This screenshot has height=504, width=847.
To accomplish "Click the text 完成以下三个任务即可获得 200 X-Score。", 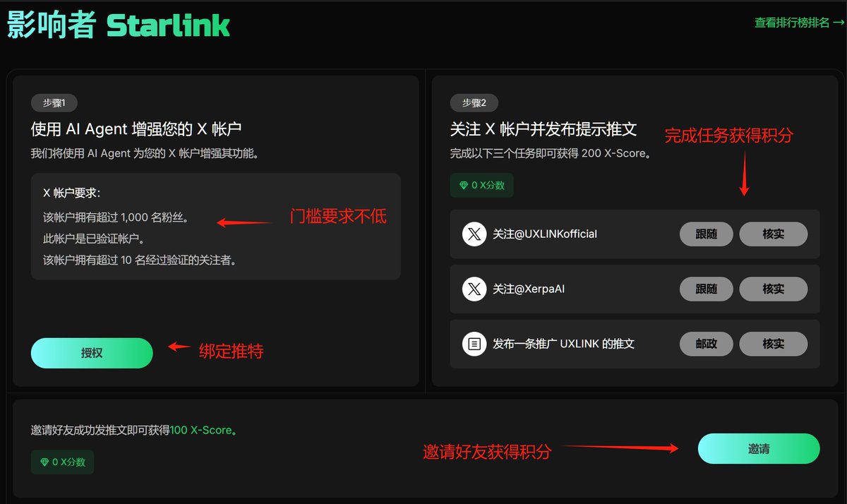I will (551, 153).
